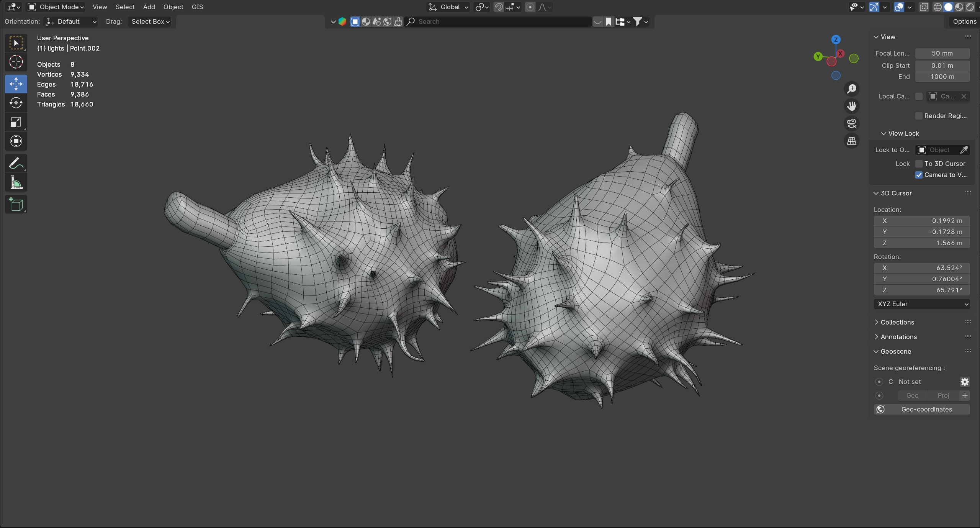Screen dimensions: 980x528
Task: Select the Measure ruler tool
Action: (x=16, y=183)
